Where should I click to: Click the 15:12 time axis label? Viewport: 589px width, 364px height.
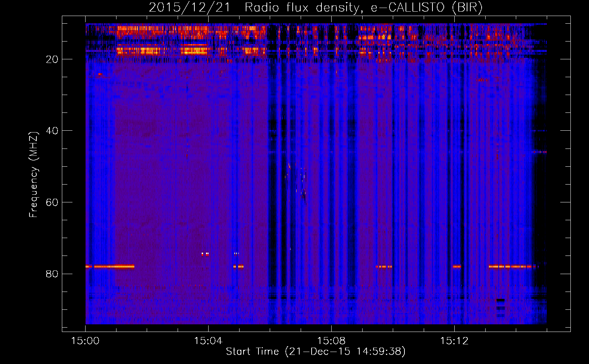[454, 341]
